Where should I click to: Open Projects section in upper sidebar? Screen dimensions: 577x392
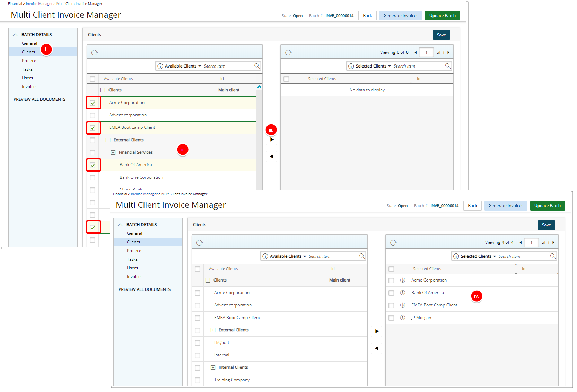coord(29,61)
